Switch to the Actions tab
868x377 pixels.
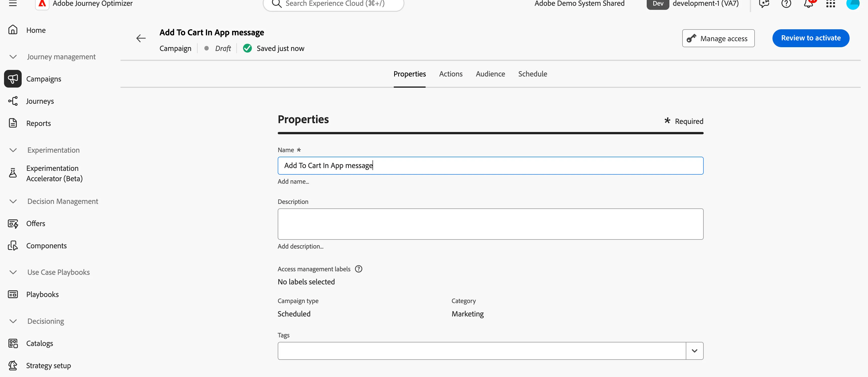tap(451, 74)
